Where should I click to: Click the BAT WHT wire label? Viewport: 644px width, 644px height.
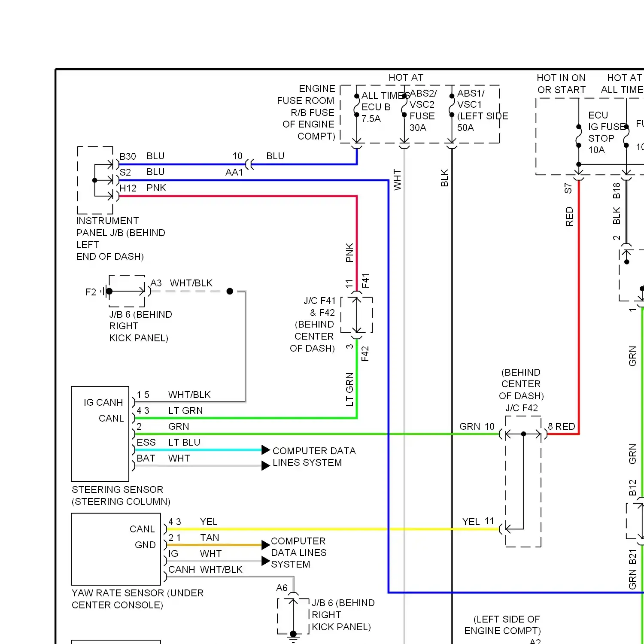(x=163, y=458)
